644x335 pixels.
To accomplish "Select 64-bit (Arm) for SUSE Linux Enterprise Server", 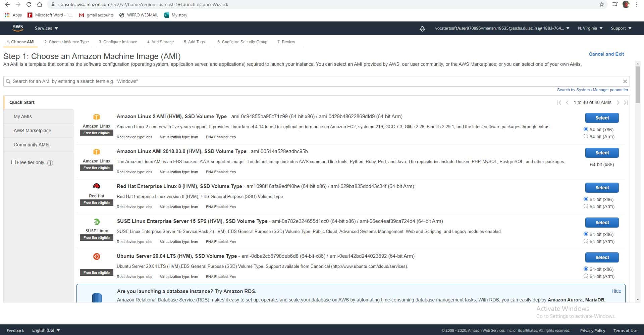I will click(586, 241).
